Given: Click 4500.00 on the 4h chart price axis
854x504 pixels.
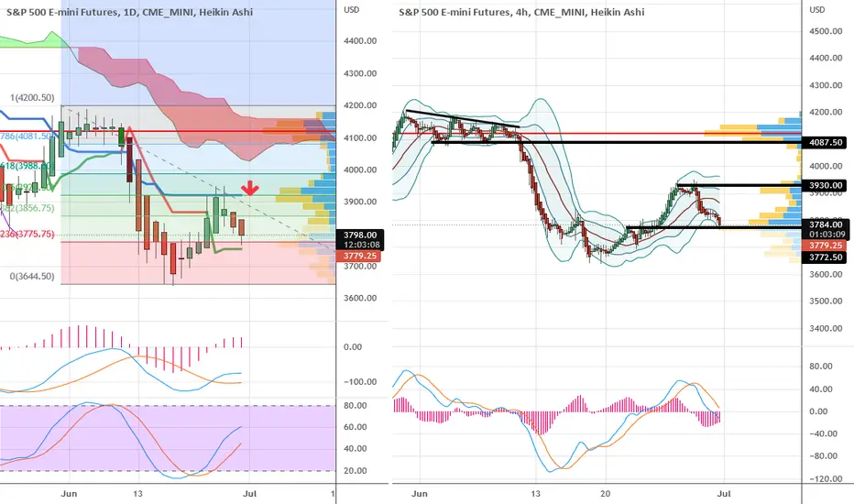Looking at the screenshot, I should tap(826, 31).
